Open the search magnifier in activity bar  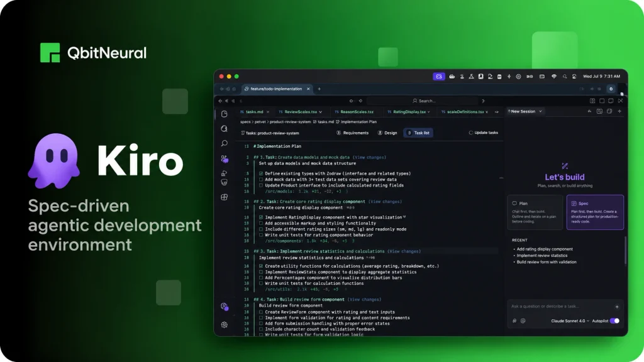[225, 143]
